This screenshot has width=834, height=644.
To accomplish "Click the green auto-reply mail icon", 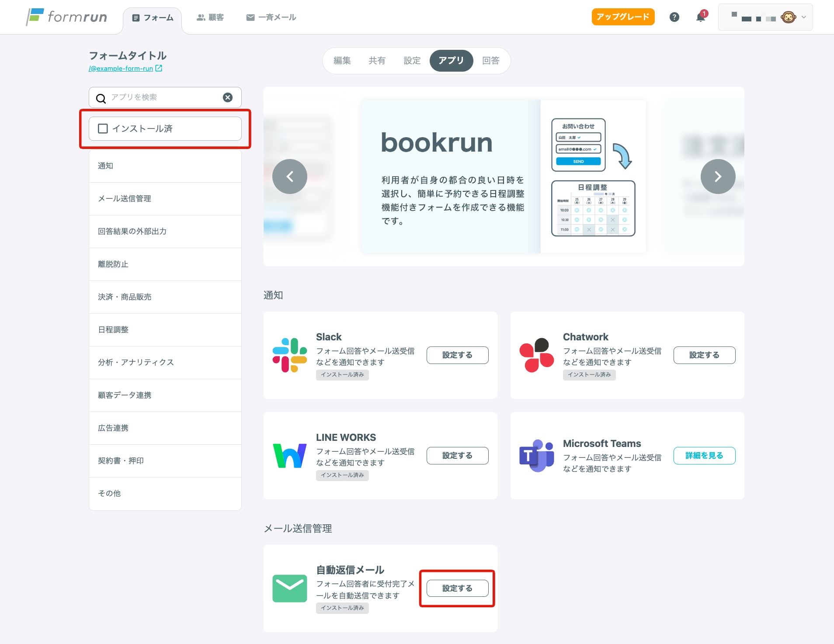I will click(x=289, y=589).
